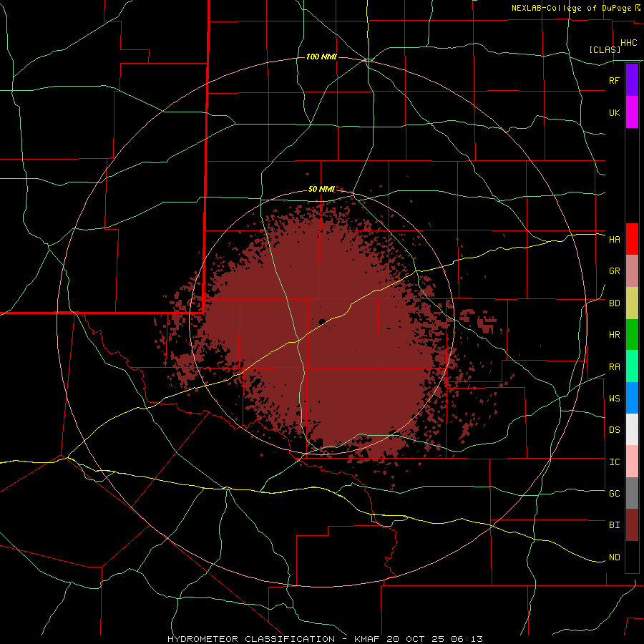The height and width of the screenshot is (644, 644).
Task: Click the brown BI legend swatch
Action: point(632,525)
